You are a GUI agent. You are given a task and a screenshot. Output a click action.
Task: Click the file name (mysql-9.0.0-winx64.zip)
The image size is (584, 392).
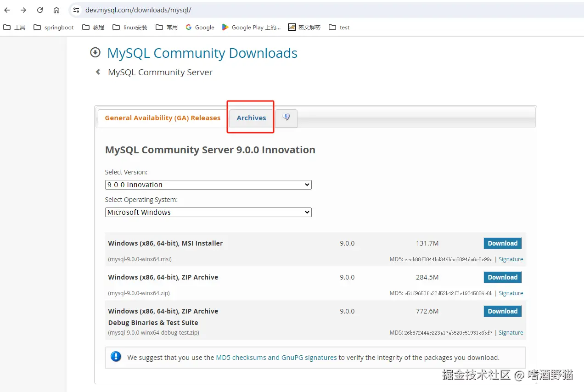pos(139,293)
